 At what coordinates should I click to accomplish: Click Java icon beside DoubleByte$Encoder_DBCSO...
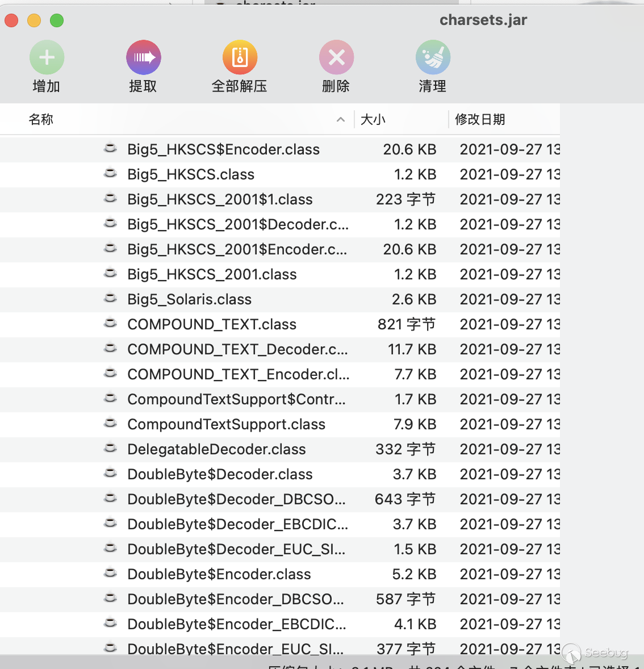click(x=111, y=597)
